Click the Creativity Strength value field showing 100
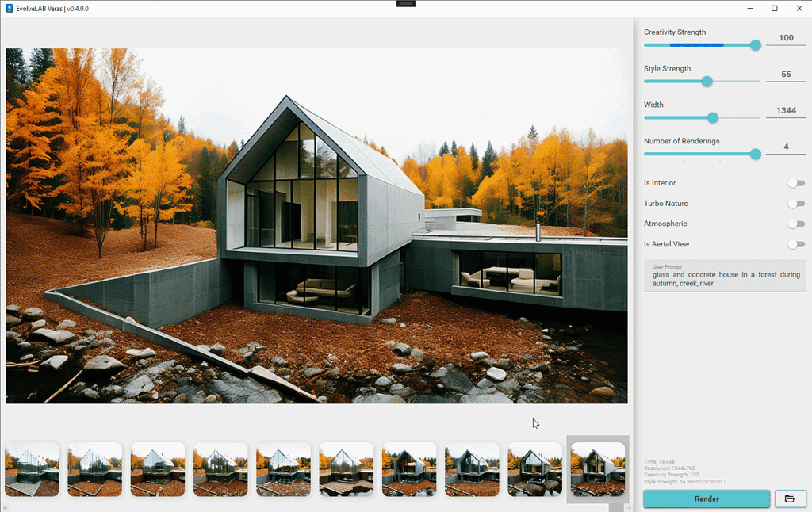 click(x=786, y=37)
